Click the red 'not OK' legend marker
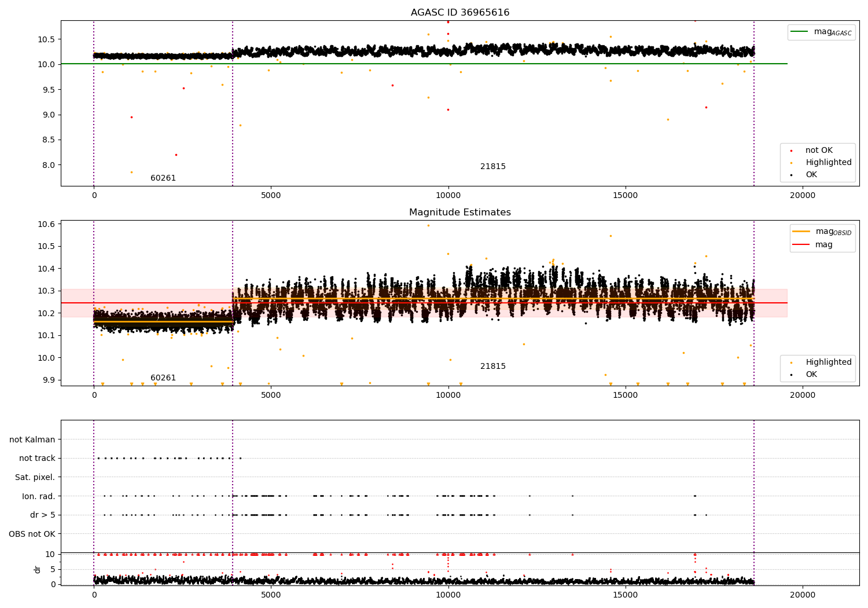Viewport: 868px width, 608px height. (792, 151)
